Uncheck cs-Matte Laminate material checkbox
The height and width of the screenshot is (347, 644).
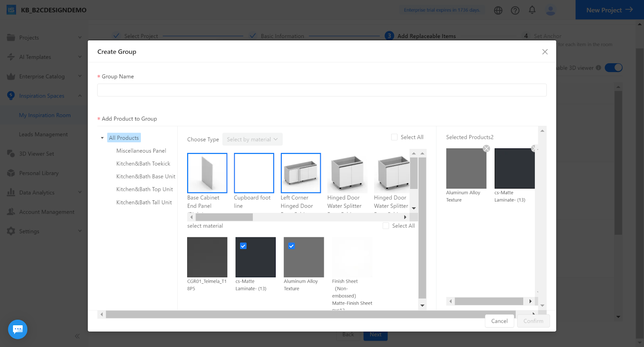click(243, 246)
